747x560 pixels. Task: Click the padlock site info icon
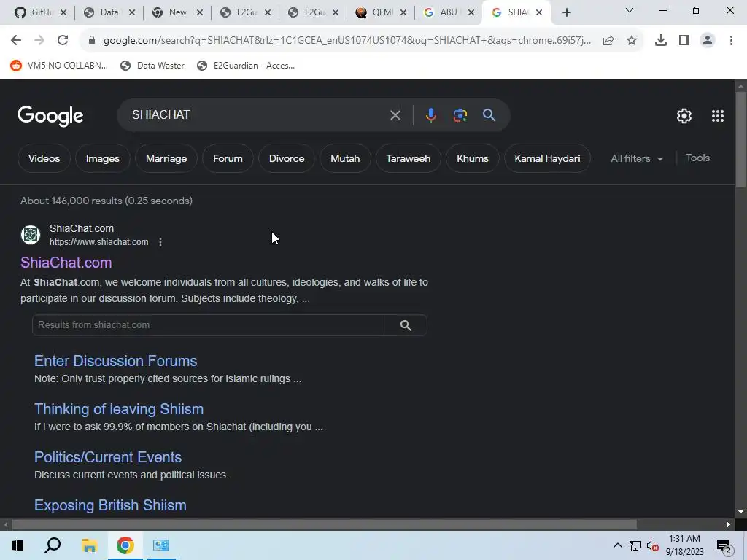click(91, 41)
